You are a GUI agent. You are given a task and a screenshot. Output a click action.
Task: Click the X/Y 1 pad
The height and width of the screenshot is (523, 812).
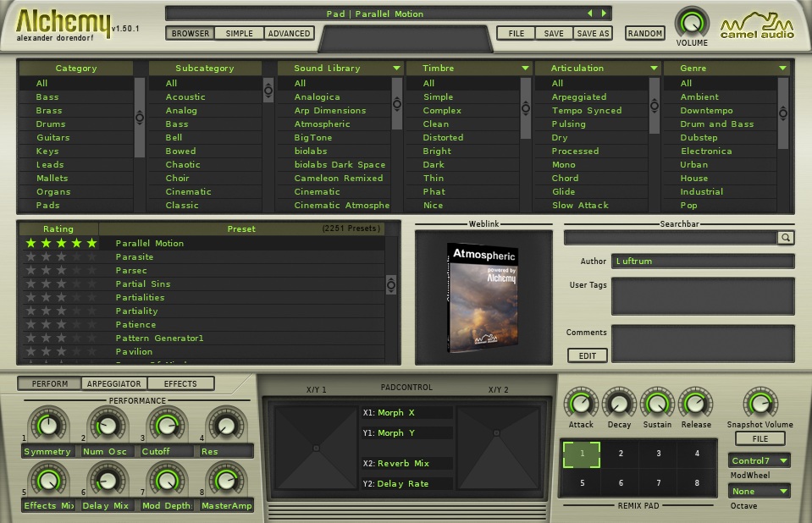pos(316,448)
